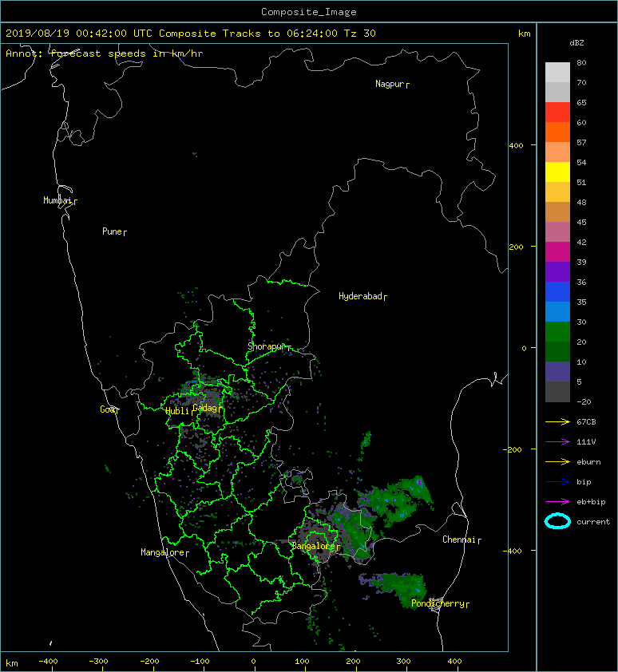
Task: Click the 300 tick on the horizontal km axis
Action: [x=403, y=662]
